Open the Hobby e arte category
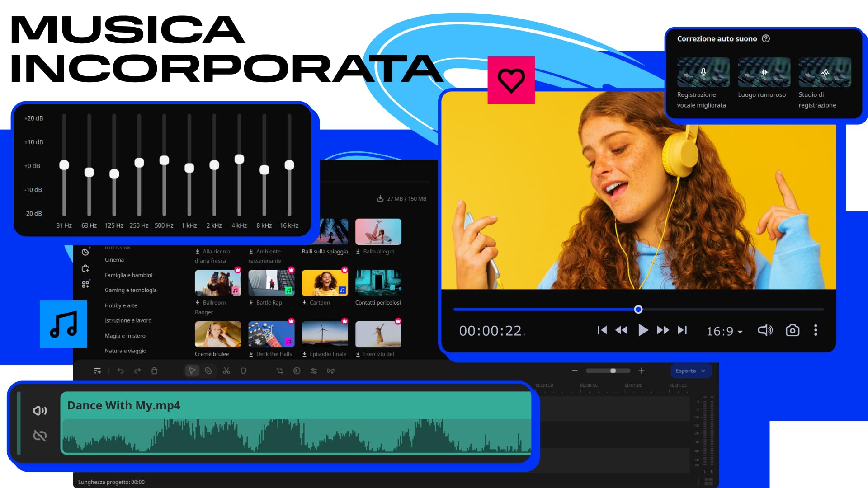 click(121, 305)
